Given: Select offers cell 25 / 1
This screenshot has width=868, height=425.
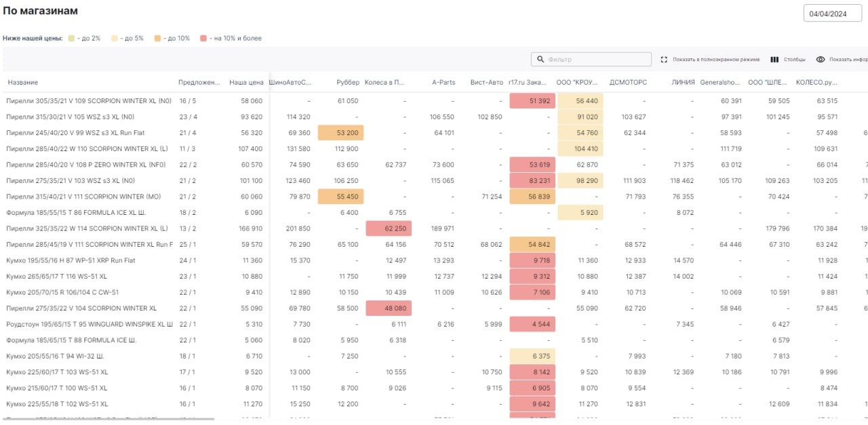Looking at the screenshot, I should coord(188,245).
